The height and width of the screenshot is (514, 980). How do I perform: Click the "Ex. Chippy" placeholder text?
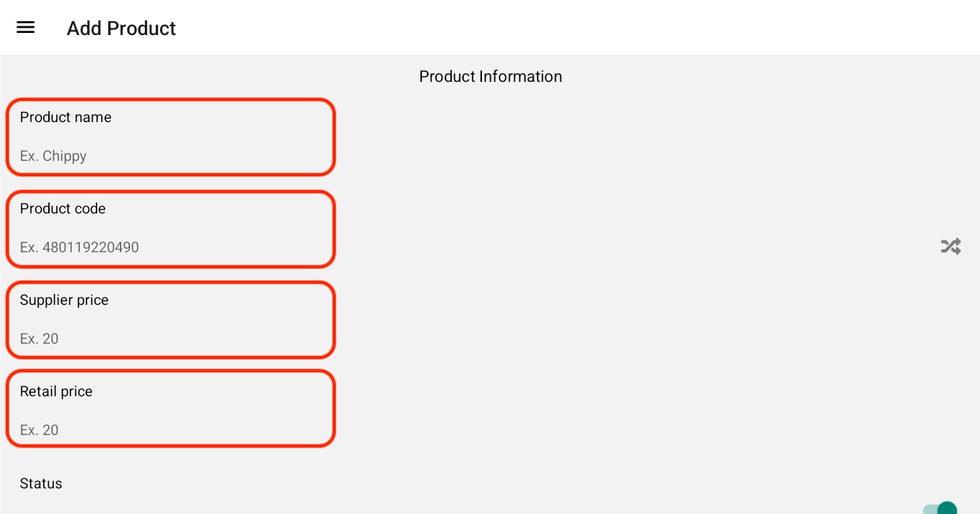53,156
